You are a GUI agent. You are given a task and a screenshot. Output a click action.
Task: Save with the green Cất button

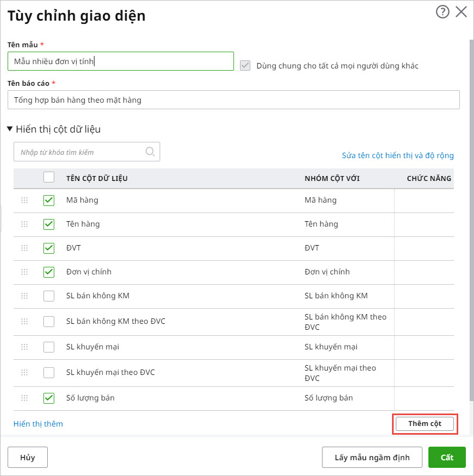(447, 458)
